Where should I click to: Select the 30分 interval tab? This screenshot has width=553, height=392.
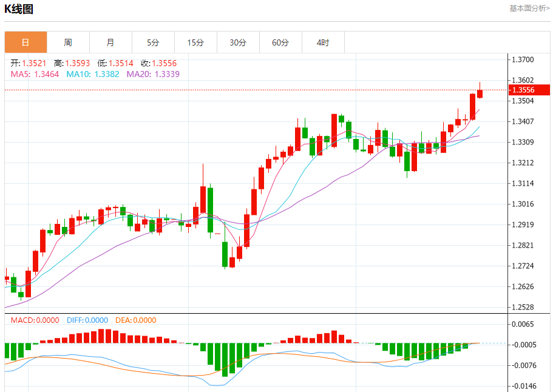[x=238, y=42]
